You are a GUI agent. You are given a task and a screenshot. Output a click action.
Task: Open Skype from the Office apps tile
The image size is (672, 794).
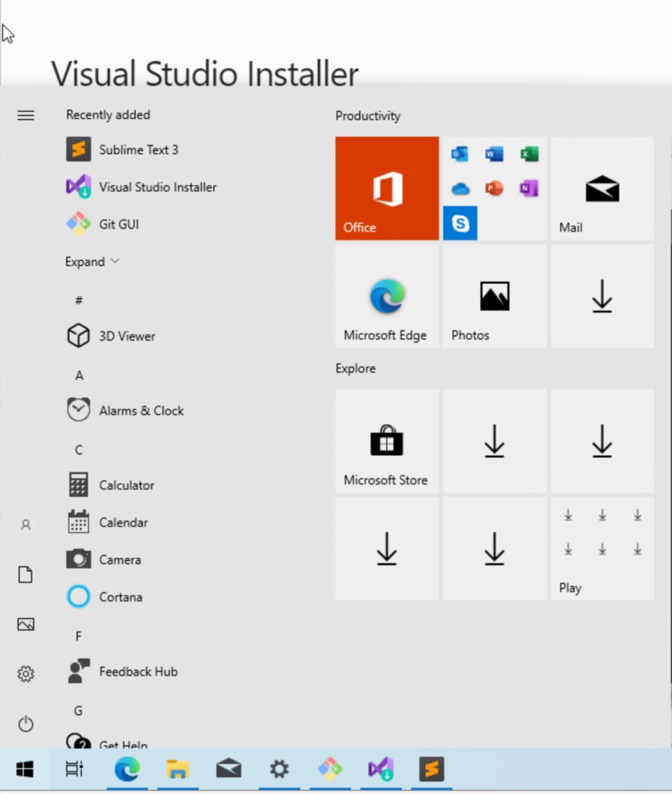click(x=460, y=223)
